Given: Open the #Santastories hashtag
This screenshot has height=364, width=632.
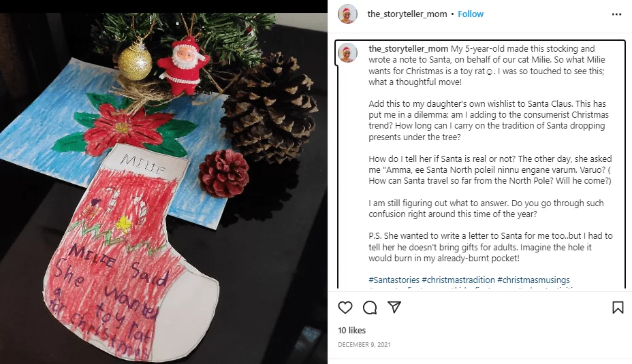Looking at the screenshot, I should click(394, 280).
